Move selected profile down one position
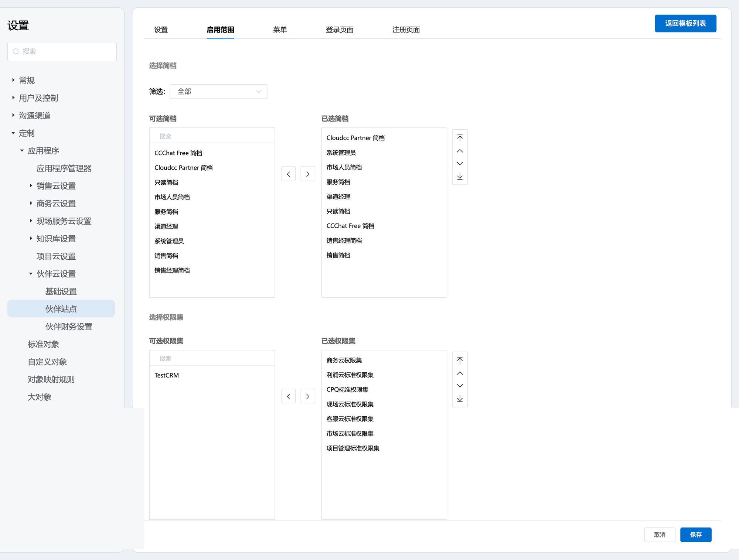The height and width of the screenshot is (560, 739). [460, 163]
